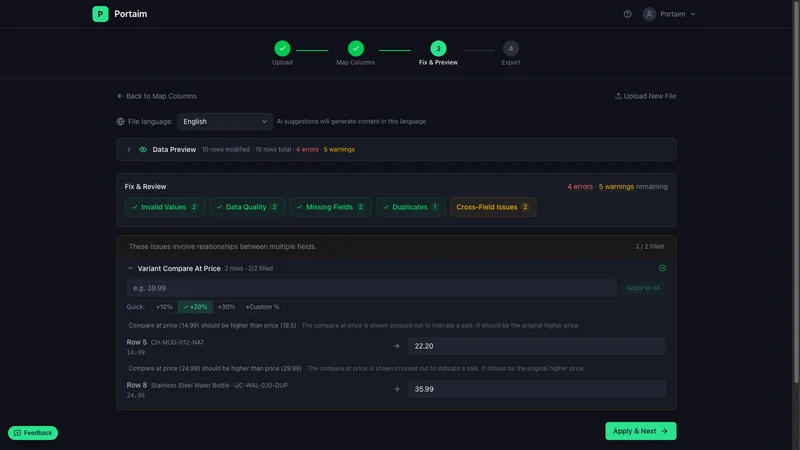Edit Row 8 value 35.99 field

point(537,389)
